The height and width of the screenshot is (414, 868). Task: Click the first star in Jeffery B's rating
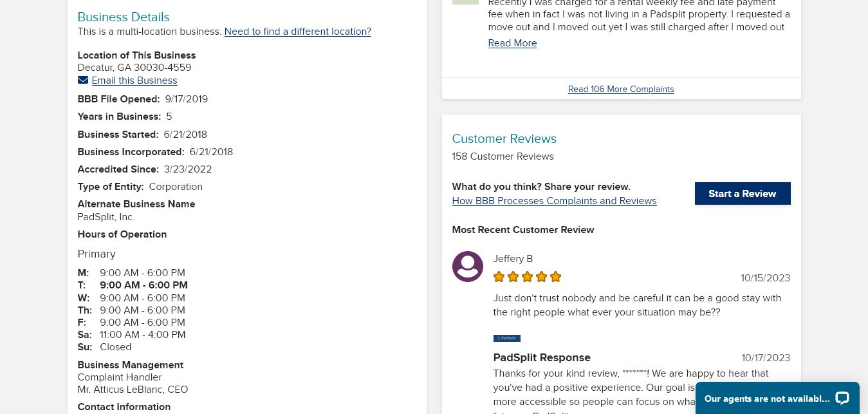point(499,277)
